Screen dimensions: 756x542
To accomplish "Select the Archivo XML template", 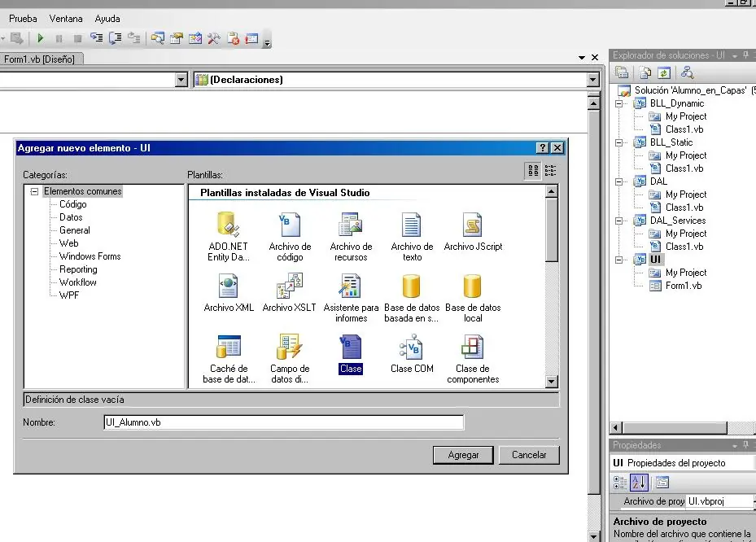I will pos(229,293).
